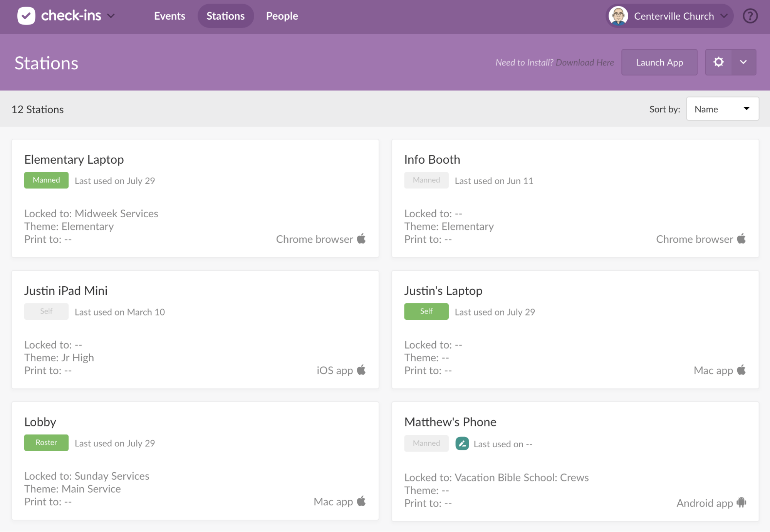
Task: Toggle the Self badge on Justin's Laptop
Action: tap(426, 311)
